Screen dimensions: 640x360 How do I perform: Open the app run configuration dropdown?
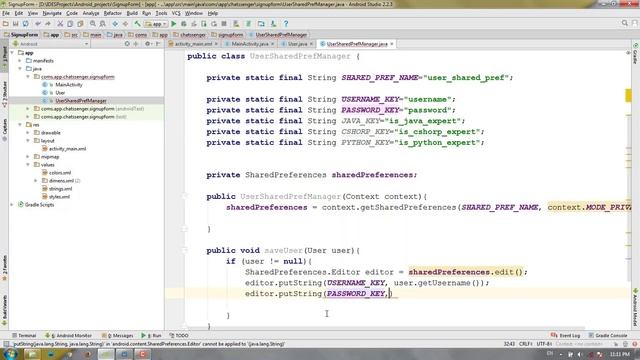click(156, 24)
